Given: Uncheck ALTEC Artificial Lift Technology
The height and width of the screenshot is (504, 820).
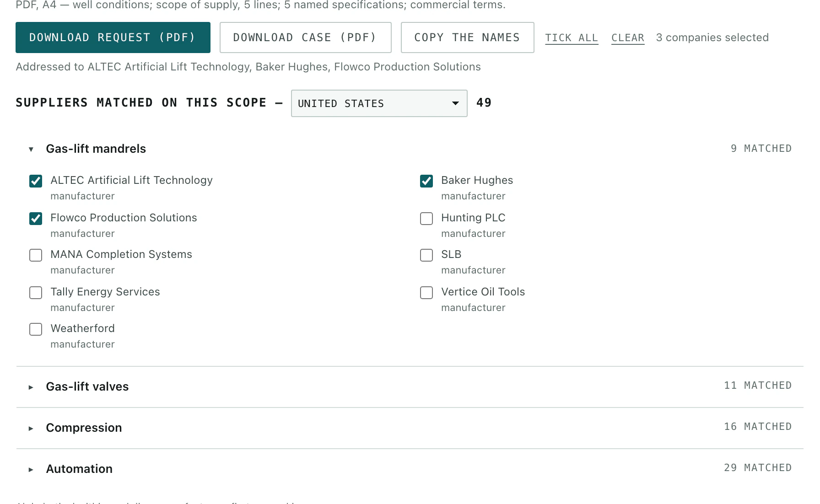Looking at the screenshot, I should tap(36, 181).
